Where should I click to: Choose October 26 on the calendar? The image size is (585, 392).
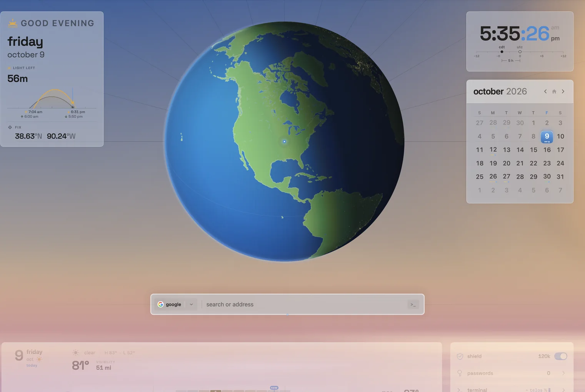click(493, 177)
